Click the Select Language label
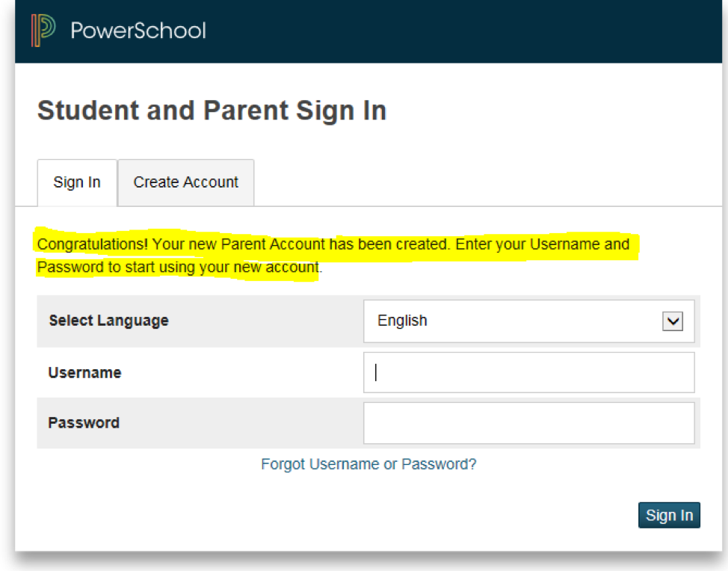This screenshot has width=728, height=571. pos(108,321)
